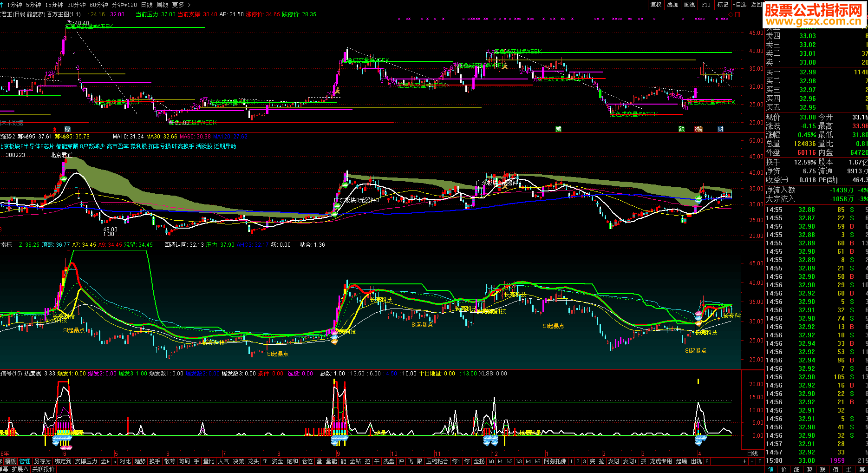The width and height of the screenshot is (868, 473).
Task: Switch to 日线 daily chart
Action: (x=147, y=5)
